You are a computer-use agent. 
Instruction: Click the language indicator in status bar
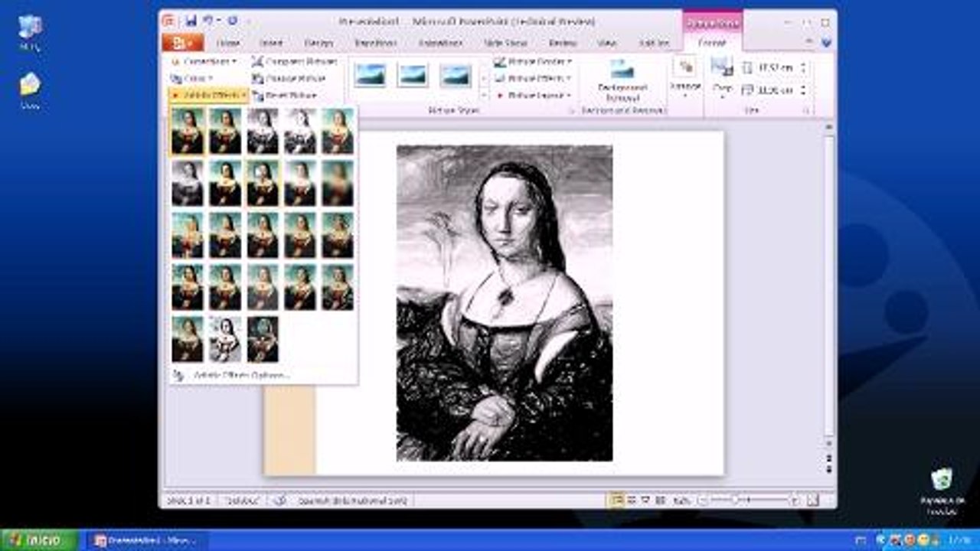coord(354,500)
